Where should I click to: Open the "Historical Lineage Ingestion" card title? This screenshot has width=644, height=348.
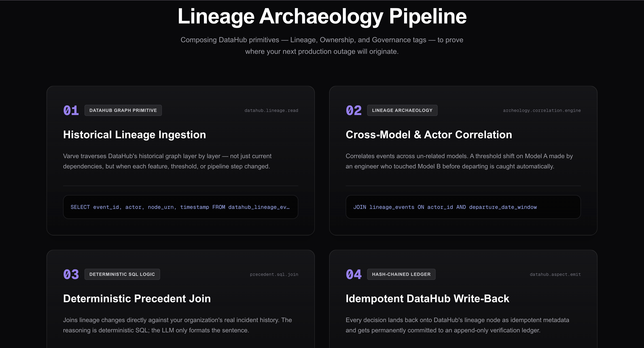click(x=134, y=135)
